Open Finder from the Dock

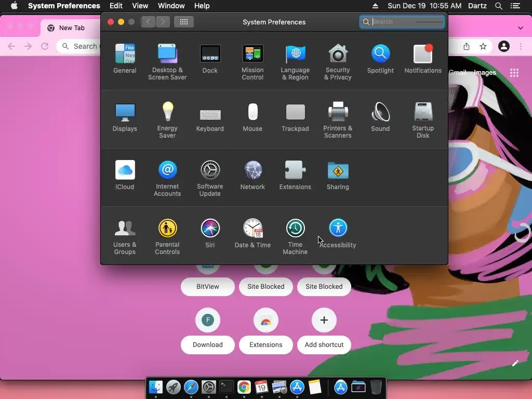pyautogui.click(x=156, y=387)
